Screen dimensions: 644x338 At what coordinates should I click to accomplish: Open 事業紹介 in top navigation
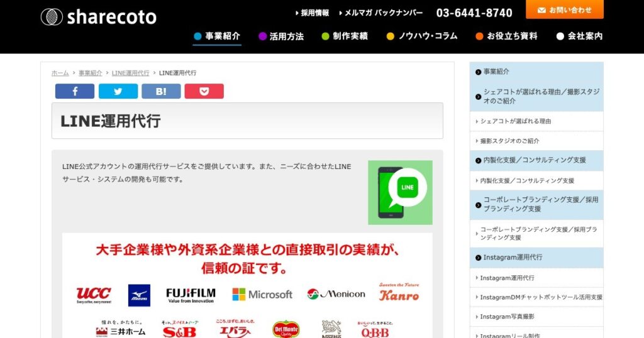coord(217,36)
